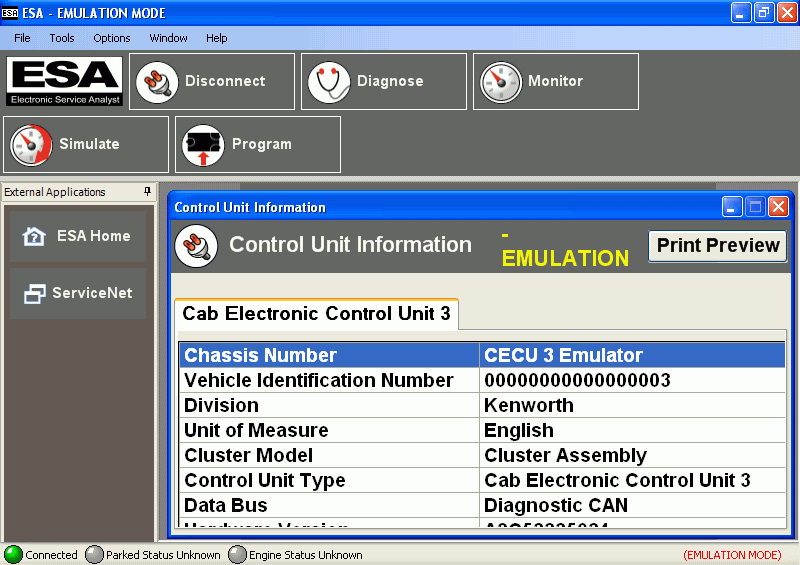Open the File menu
This screenshot has height=565, width=800.
point(22,38)
